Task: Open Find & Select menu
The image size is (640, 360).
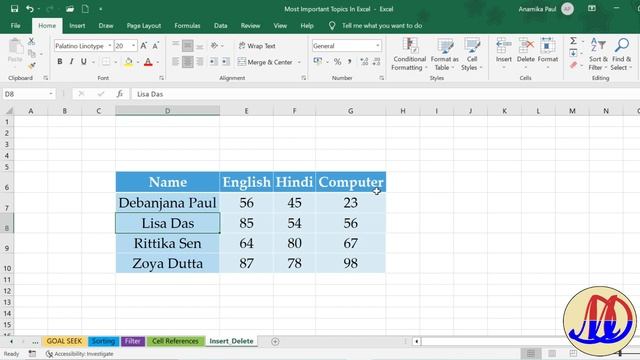Action: (622, 54)
